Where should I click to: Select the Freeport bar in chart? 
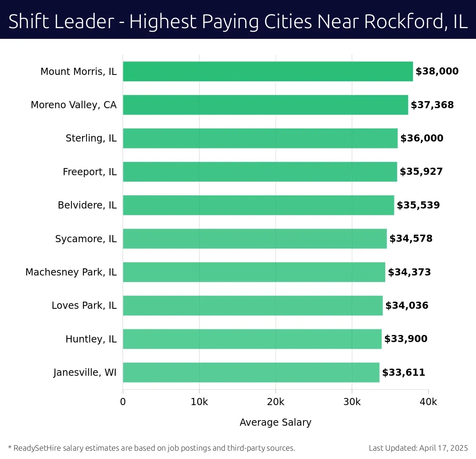(260, 172)
